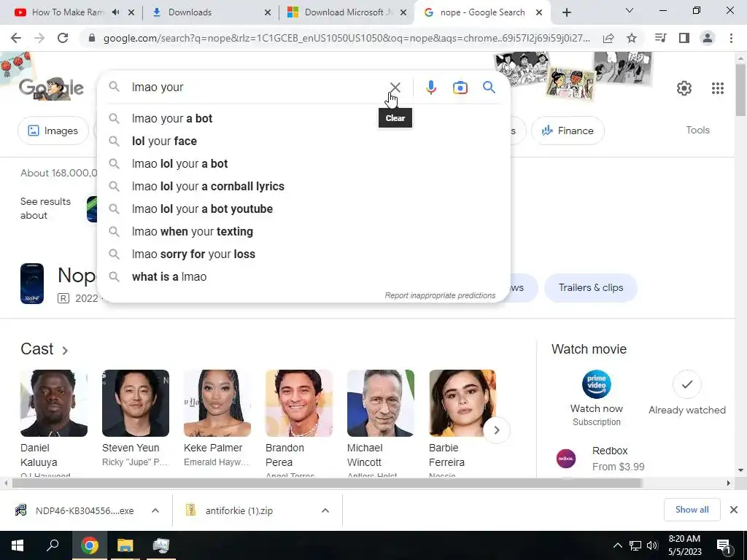
Task: Open a new browser tab
Action: 566,13
